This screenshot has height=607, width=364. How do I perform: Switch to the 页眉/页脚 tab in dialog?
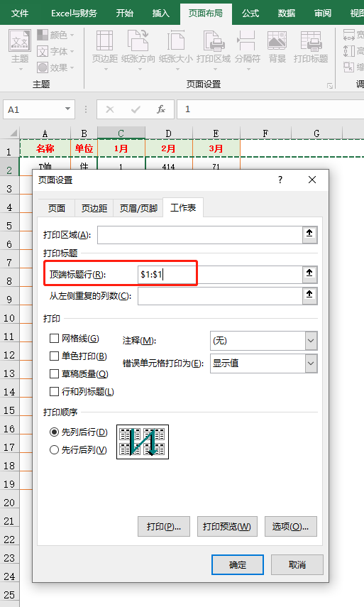tap(138, 208)
